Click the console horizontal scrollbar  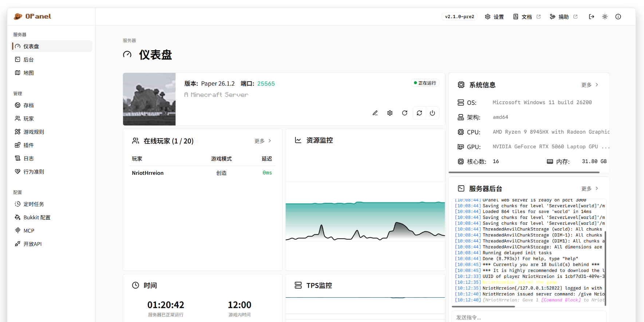point(483,307)
